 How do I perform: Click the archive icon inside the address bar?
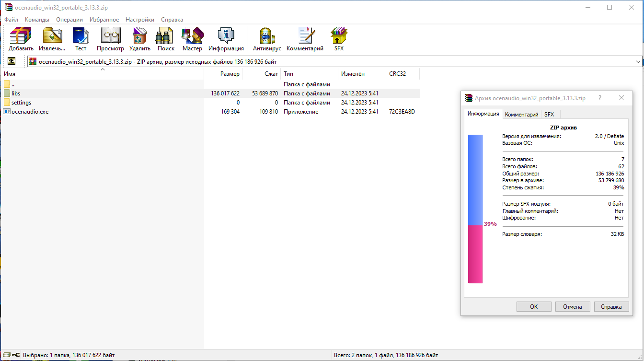[x=33, y=61]
